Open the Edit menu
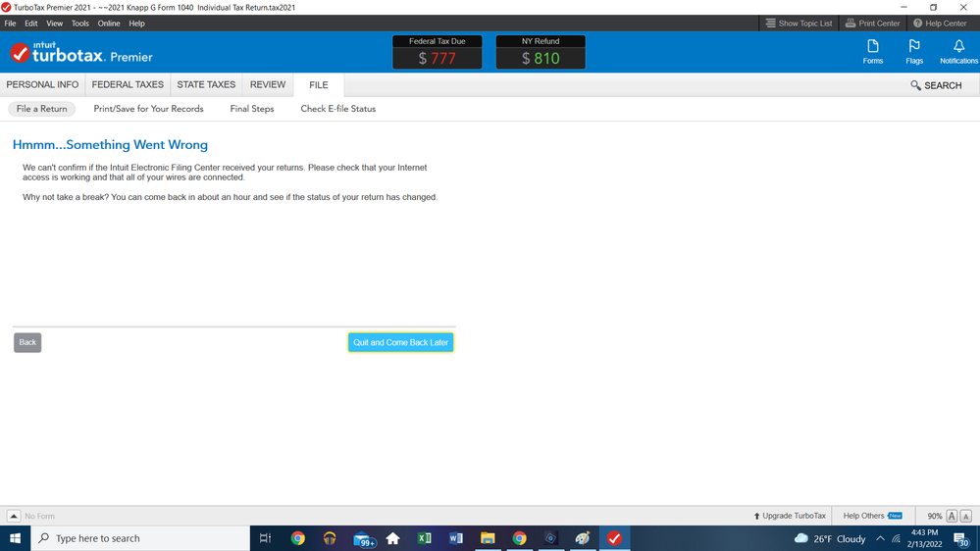This screenshot has width=980, height=551. 31,24
